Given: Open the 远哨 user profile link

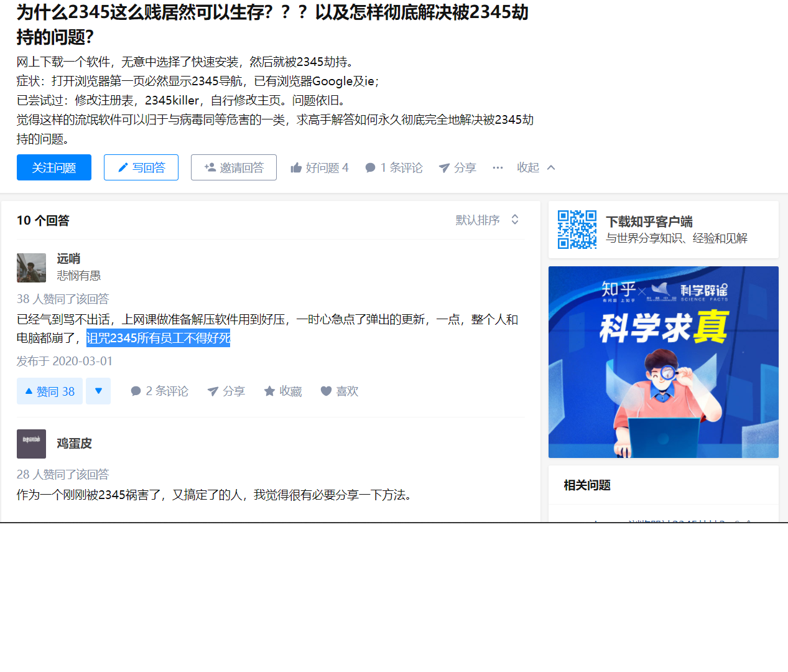Looking at the screenshot, I should [x=68, y=258].
